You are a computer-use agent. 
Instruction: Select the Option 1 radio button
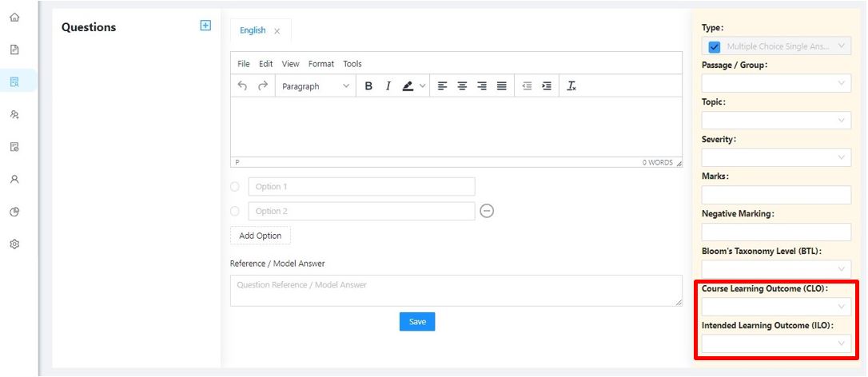235,187
